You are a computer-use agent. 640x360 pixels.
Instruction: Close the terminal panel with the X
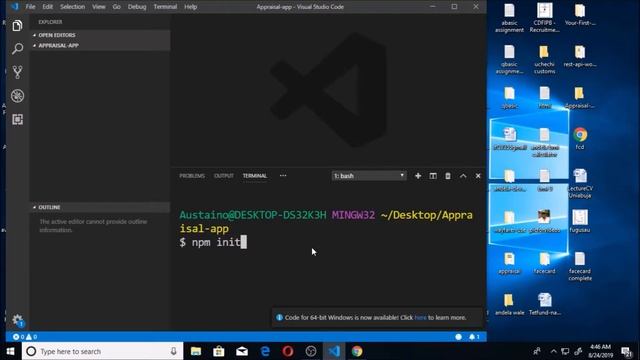coord(478,176)
